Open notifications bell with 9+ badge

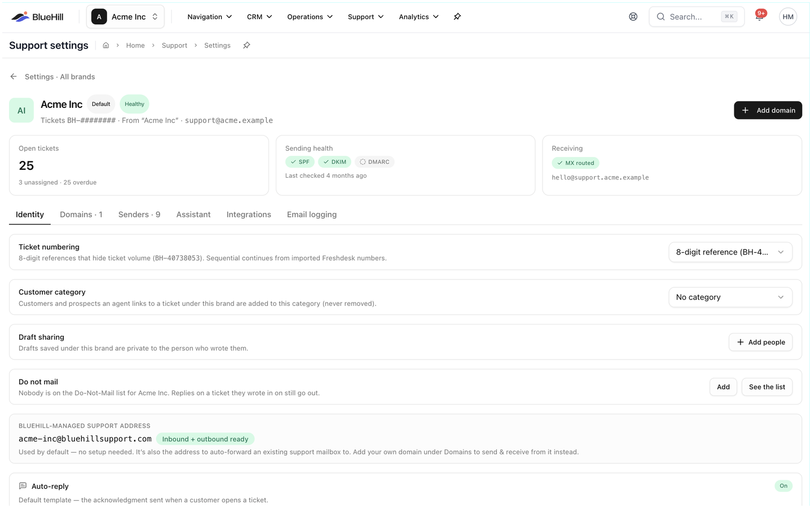760,16
